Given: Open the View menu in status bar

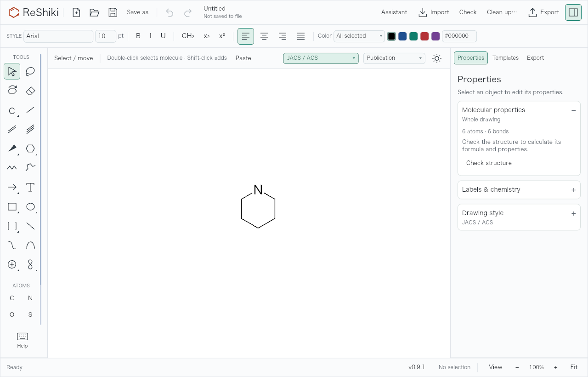Looking at the screenshot, I should tap(495, 367).
